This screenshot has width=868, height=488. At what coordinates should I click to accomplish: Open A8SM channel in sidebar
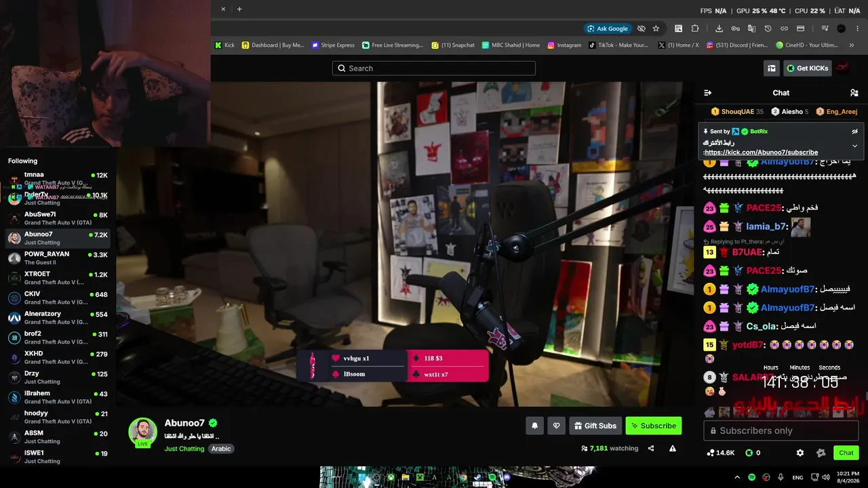pos(58,436)
